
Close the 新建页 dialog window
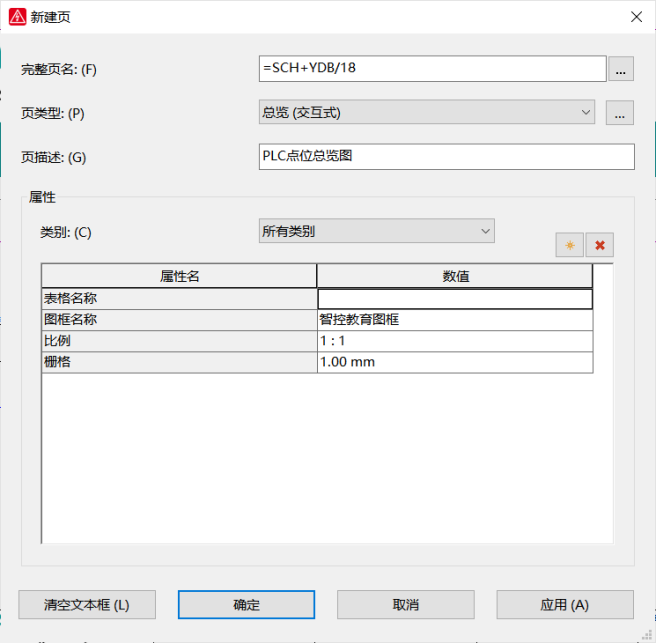pos(636,17)
